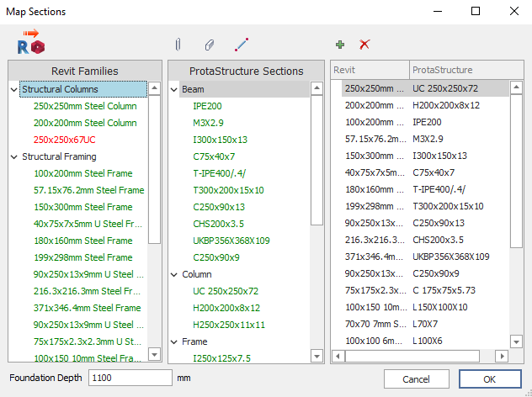The image size is (532, 397).
Task: Select the red 250x250x67UC family item
Action: pyautogui.click(x=64, y=140)
